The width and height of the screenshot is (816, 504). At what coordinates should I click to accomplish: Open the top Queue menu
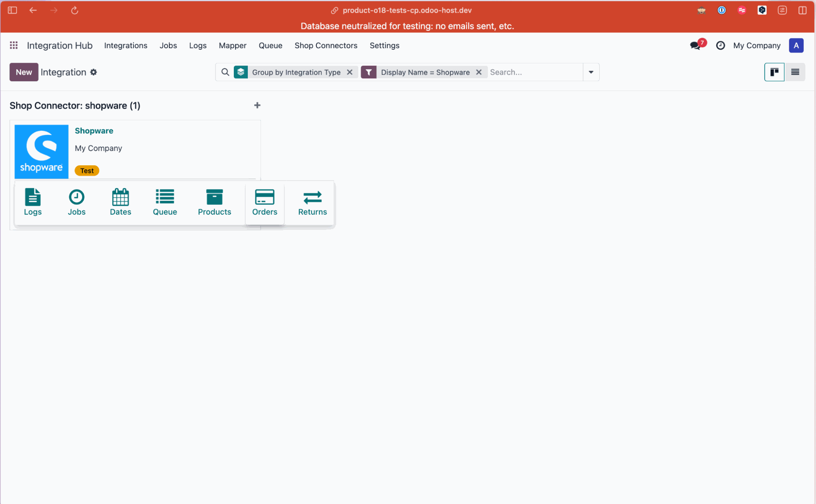pos(270,45)
